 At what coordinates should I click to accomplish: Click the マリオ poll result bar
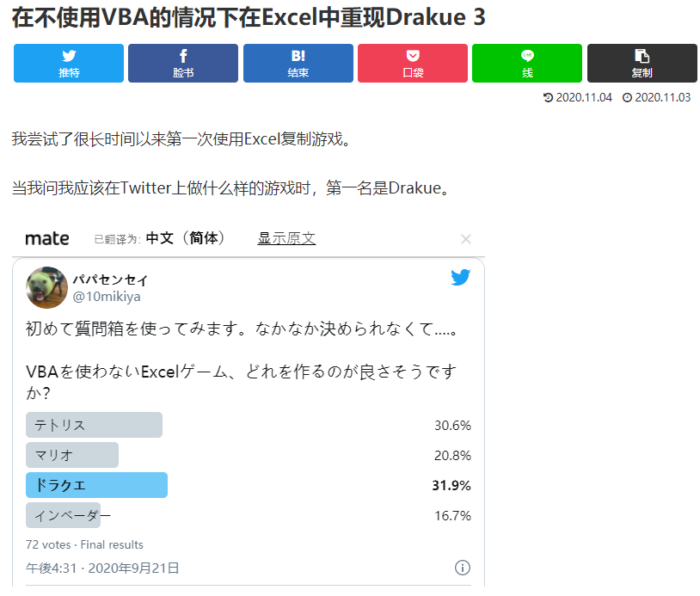pyautogui.click(x=72, y=455)
